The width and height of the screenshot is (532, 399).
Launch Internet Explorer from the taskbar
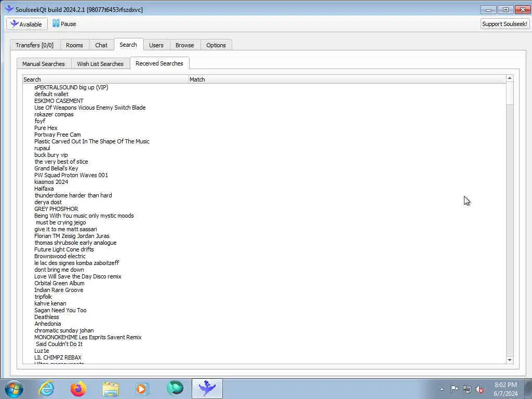pyautogui.click(x=46, y=389)
